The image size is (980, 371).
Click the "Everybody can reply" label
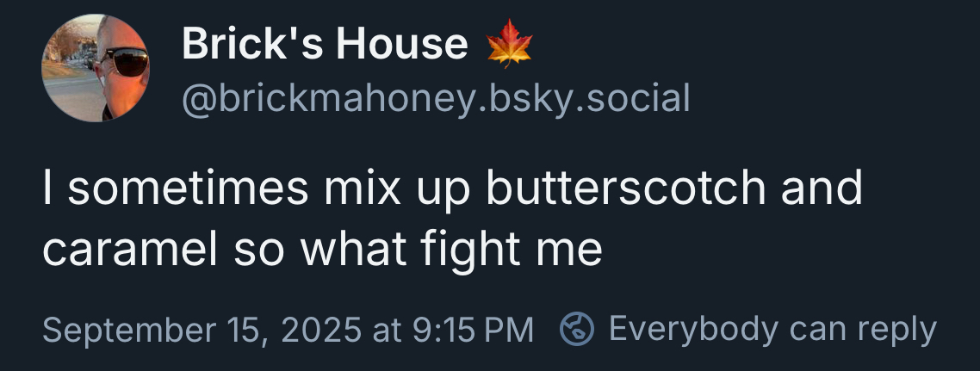[x=772, y=329]
